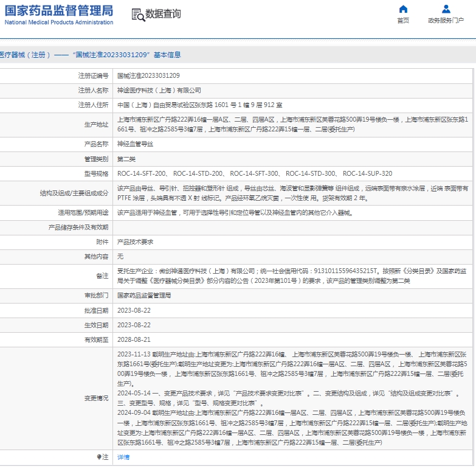
Task: Click the 适用范围 description value
Action: click(235, 213)
